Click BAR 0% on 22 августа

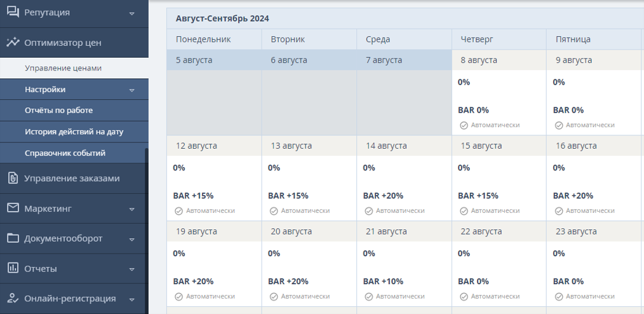click(473, 282)
